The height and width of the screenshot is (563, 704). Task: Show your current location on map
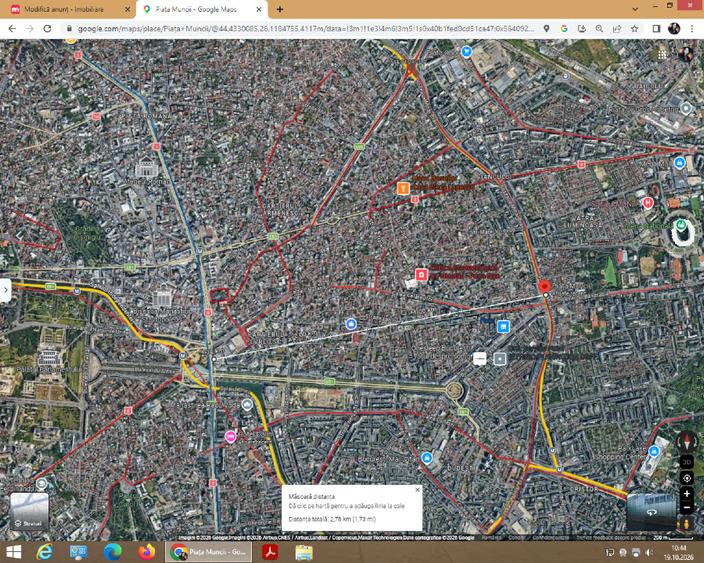coord(687,479)
